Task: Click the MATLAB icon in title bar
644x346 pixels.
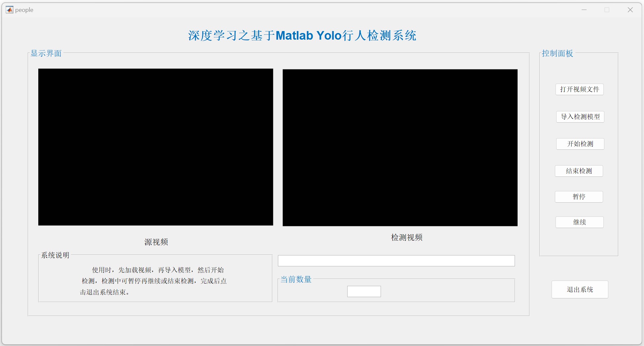Action: (x=10, y=10)
